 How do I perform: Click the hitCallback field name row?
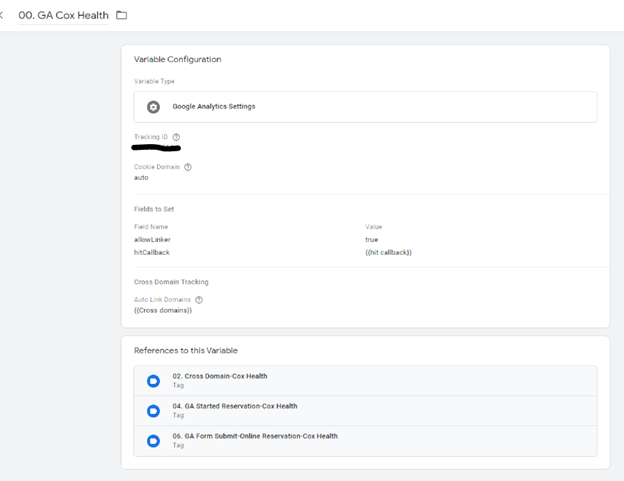coord(152,252)
